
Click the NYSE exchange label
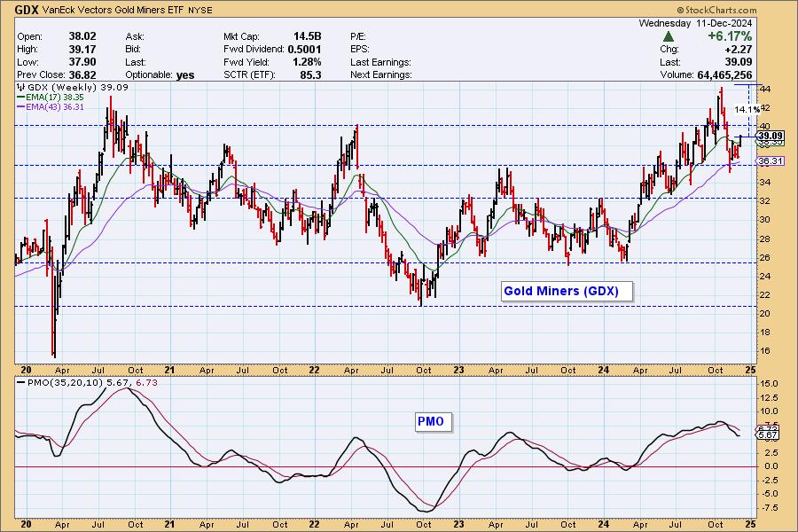coord(200,10)
